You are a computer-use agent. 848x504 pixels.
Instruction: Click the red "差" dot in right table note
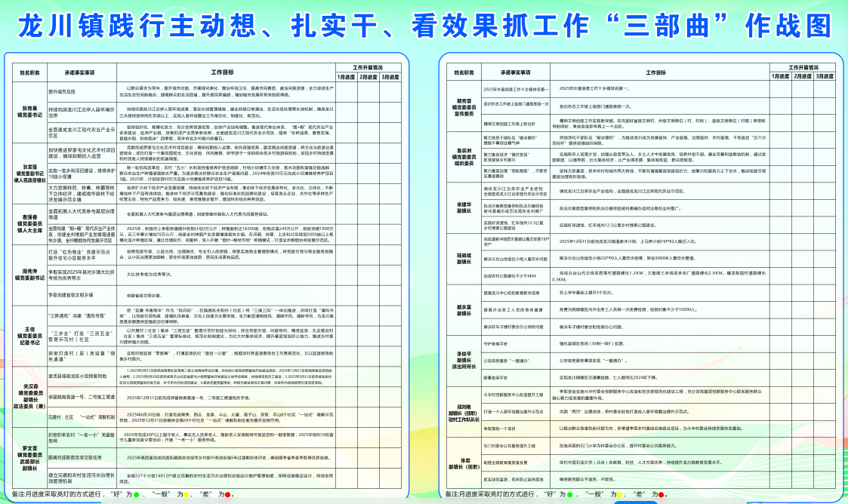[x=661, y=494]
